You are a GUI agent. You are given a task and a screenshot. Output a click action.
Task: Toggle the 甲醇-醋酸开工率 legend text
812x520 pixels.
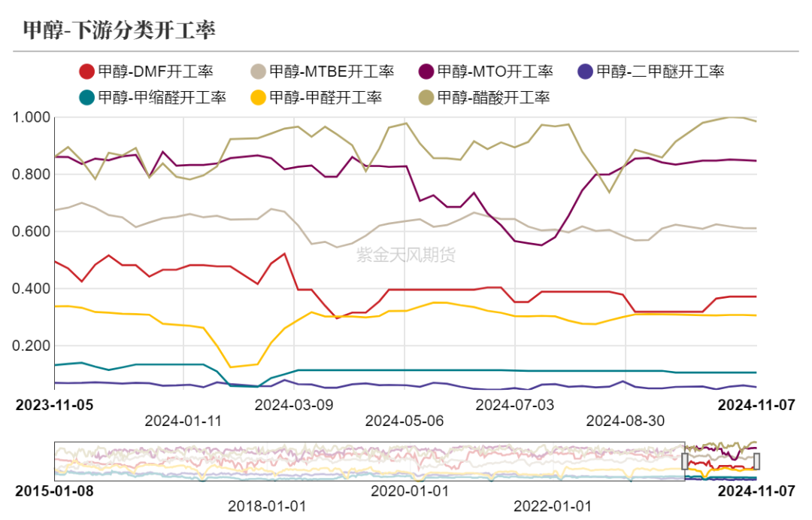pyautogui.click(x=493, y=97)
